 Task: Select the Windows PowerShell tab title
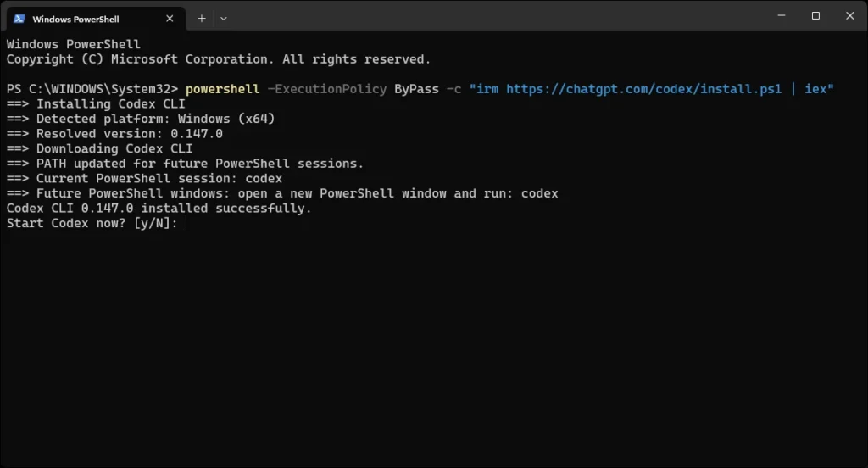coord(75,19)
